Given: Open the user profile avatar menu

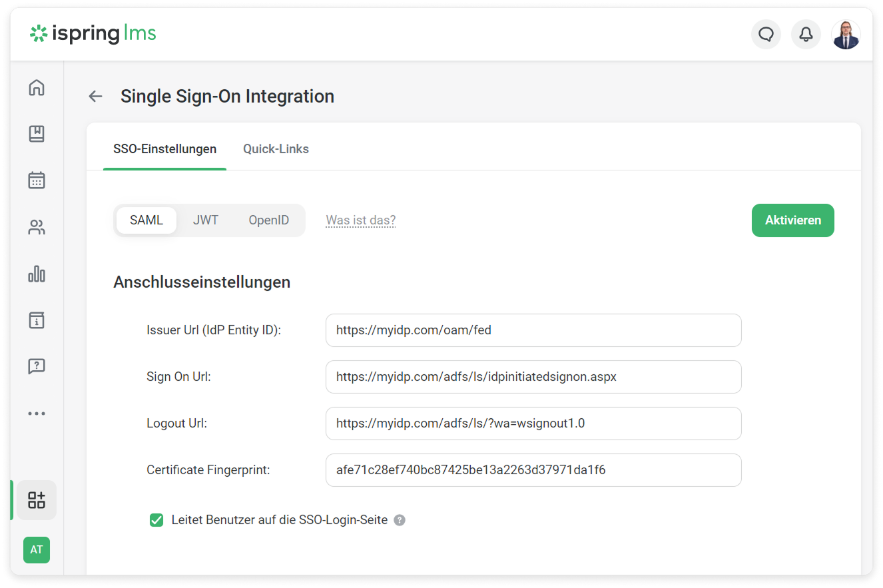Looking at the screenshot, I should (846, 34).
